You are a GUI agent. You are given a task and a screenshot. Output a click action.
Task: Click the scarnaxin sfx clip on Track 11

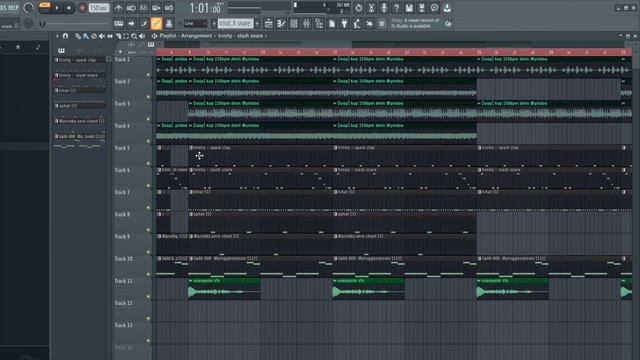[224, 289]
